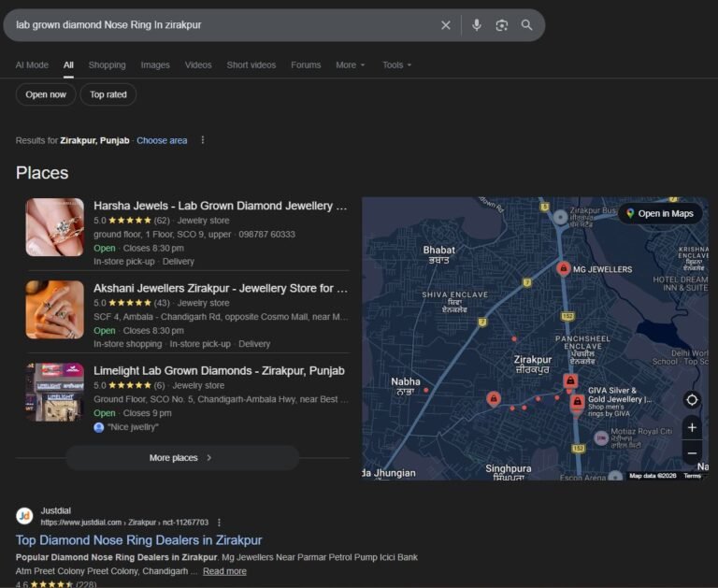This screenshot has height=588, width=718.
Task: Click the Justdial URL breadcrumb text
Action: (124, 523)
